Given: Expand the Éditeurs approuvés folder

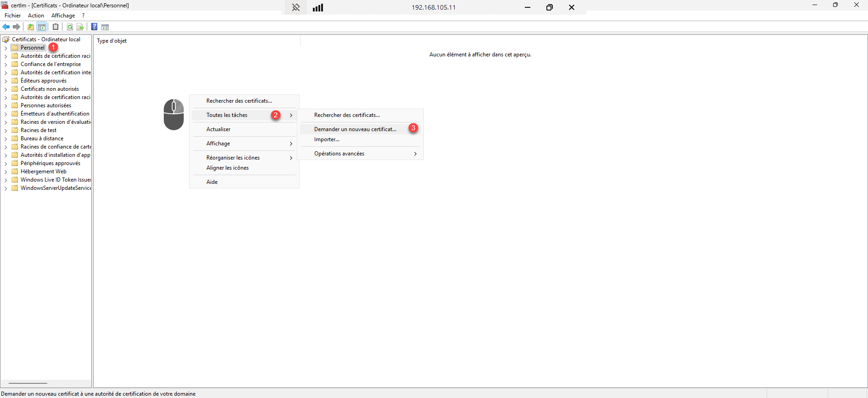Looking at the screenshot, I should (6, 81).
